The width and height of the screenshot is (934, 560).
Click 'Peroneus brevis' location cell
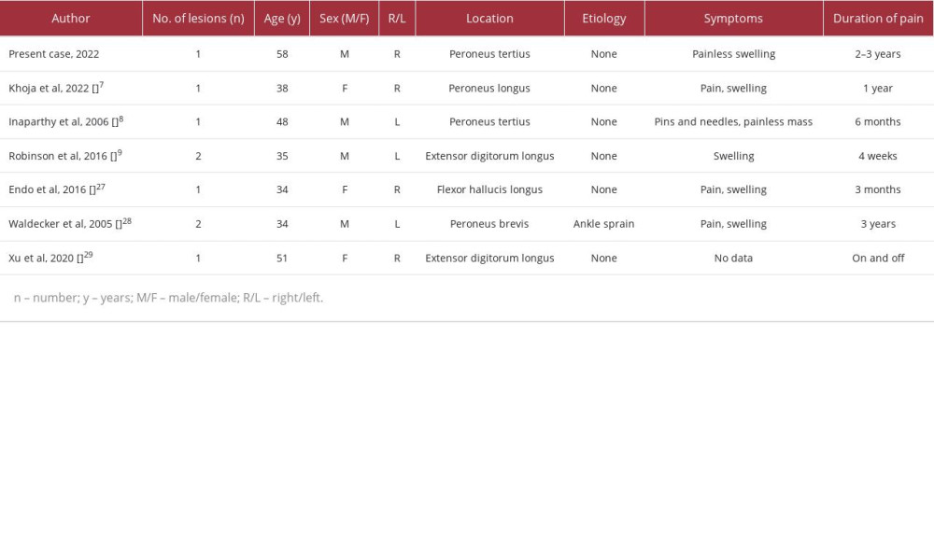[489, 224]
